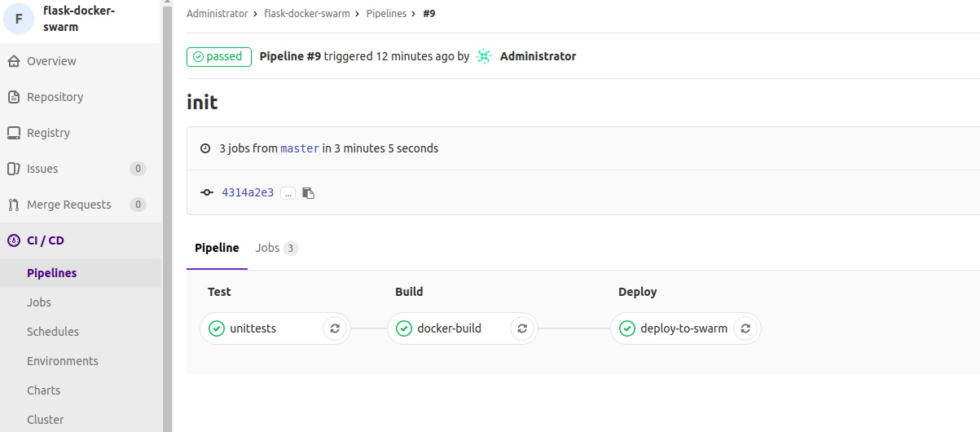Open Environments in the sidebar

click(x=63, y=361)
